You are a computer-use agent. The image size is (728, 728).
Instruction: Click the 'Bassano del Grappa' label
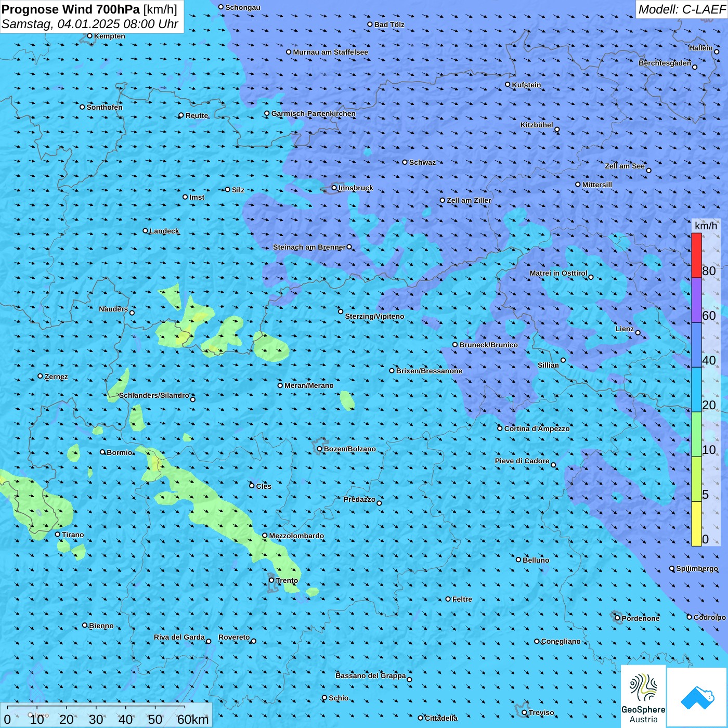tap(370, 675)
